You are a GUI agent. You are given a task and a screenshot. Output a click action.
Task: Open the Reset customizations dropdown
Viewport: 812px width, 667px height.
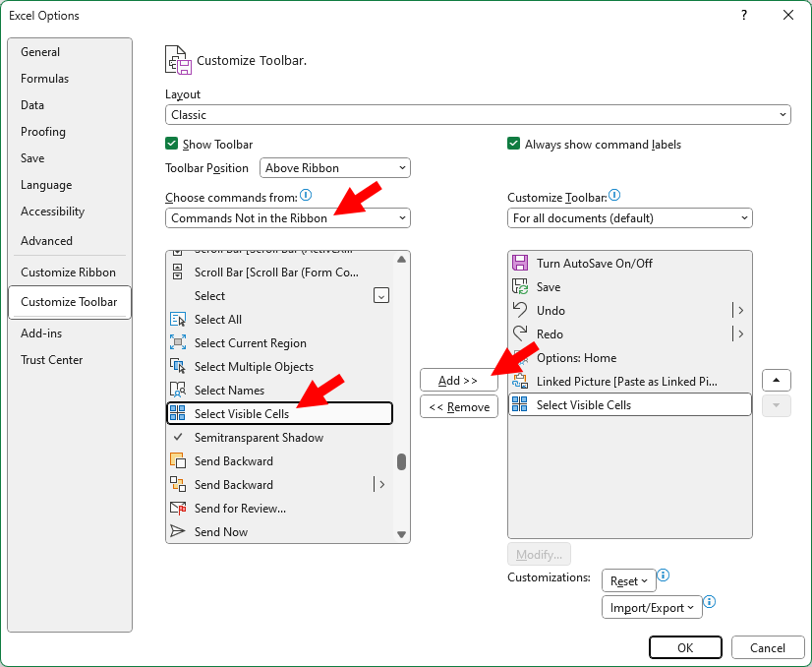click(629, 581)
